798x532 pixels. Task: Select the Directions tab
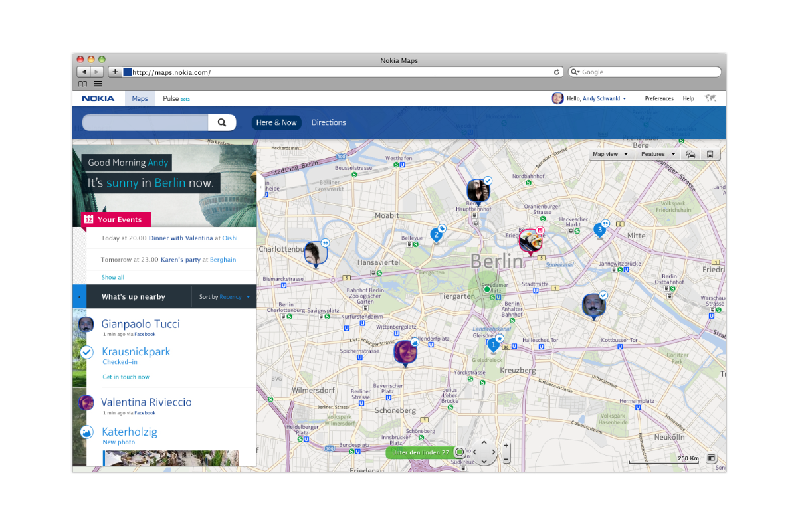[x=329, y=122]
